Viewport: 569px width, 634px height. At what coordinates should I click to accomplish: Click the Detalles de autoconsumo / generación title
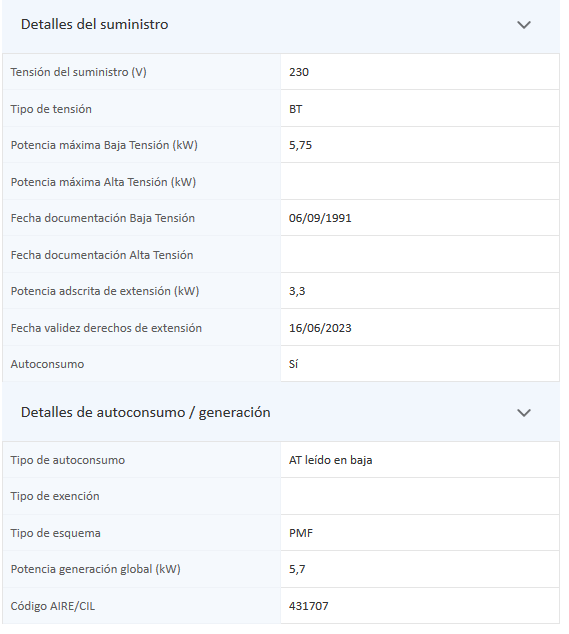pyautogui.click(x=146, y=412)
